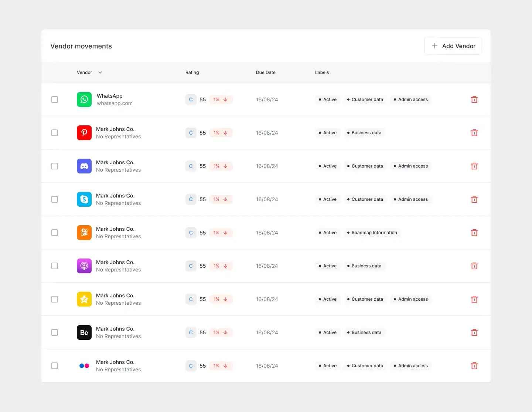Viewport: 532px width, 412px height.
Task: Click the purple Podcasts vendor logo icon
Action: 84,266
